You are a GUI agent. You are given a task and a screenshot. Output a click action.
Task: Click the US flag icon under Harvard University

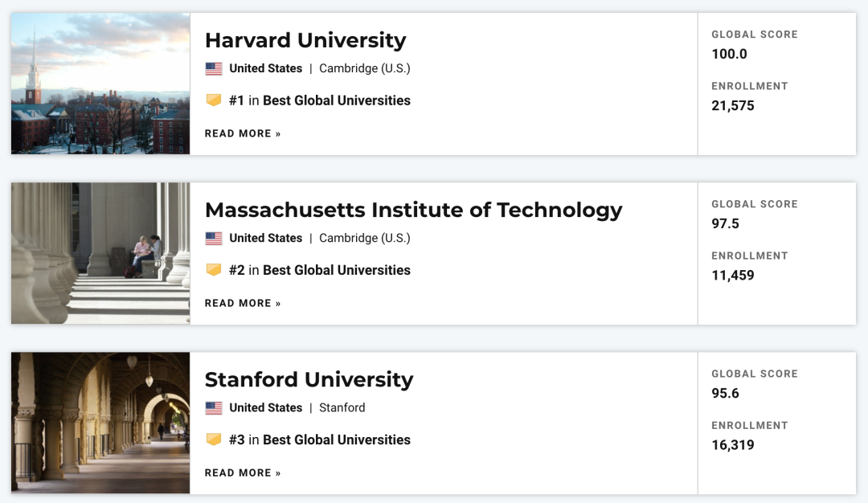click(214, 69)
